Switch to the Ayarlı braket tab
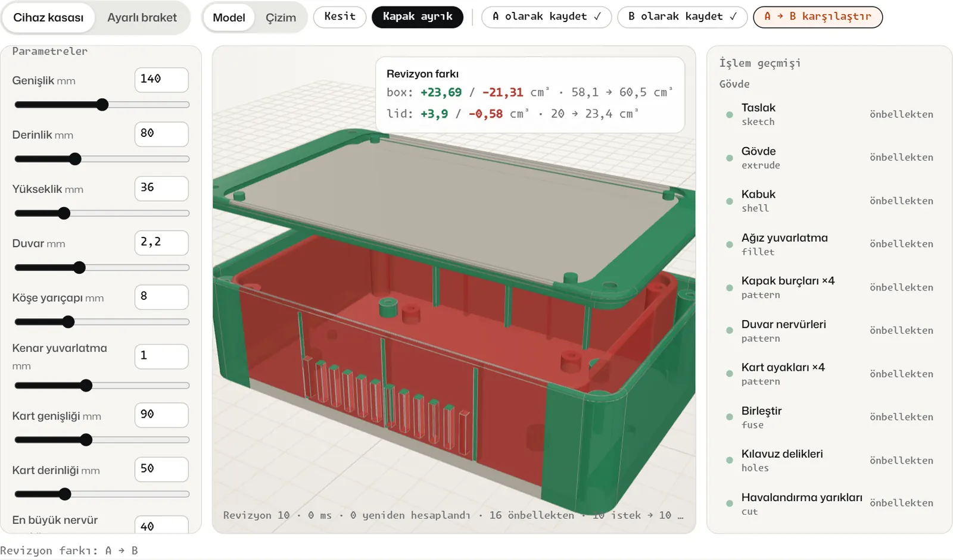The width and height of the screenshot is (953, 560). point(142,17)
